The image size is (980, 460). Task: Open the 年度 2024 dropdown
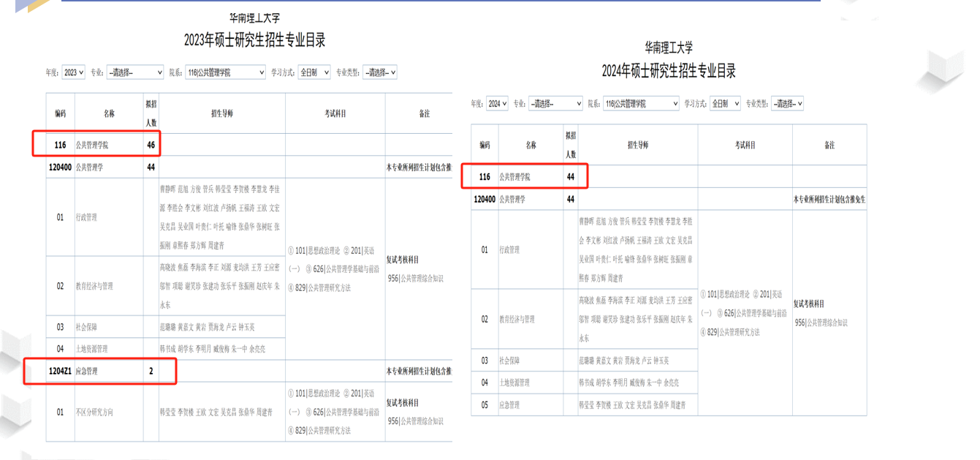click(x=498, y=104)
